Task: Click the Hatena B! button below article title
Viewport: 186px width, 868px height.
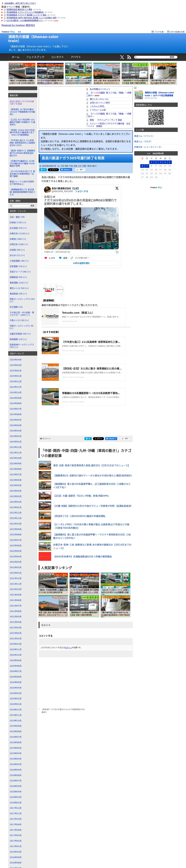Action: pos(43,170)
